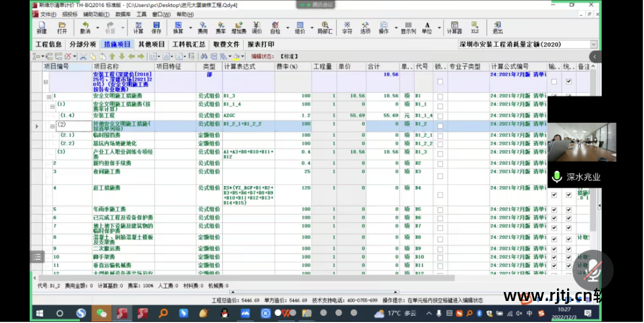Collapse tree node 1 安全文明施工措施费
This screenshot has width=644, height=323.
[49, 96]
